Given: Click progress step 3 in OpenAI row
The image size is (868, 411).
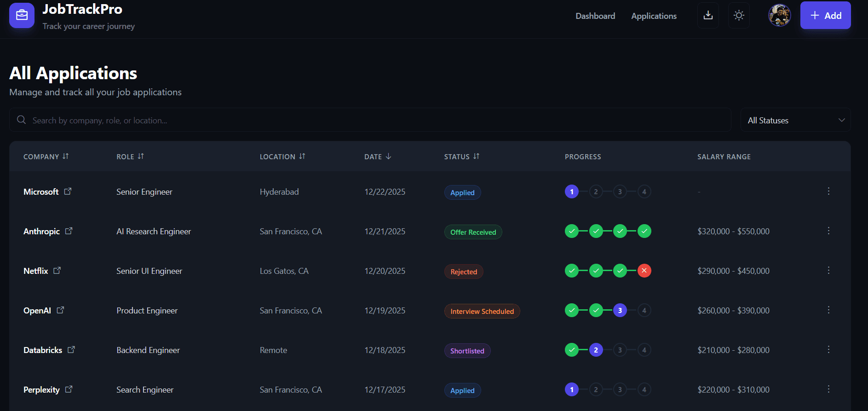Looking at the screenshot, I should [620, 310].
